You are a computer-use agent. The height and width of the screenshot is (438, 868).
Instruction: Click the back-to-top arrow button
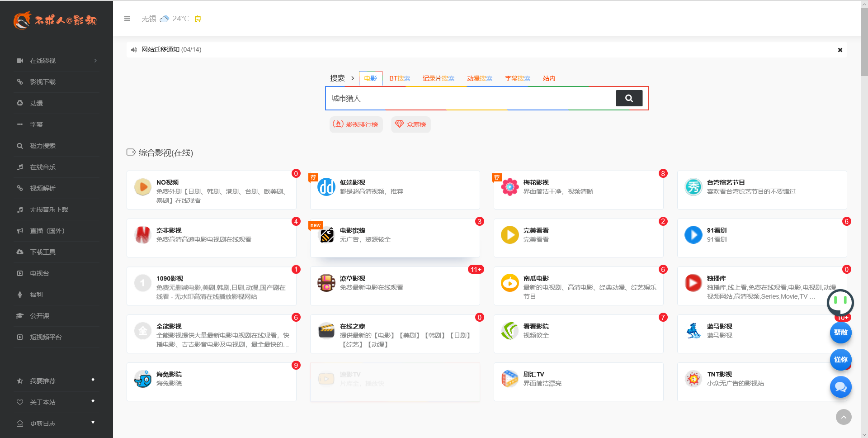pos(844,417)
